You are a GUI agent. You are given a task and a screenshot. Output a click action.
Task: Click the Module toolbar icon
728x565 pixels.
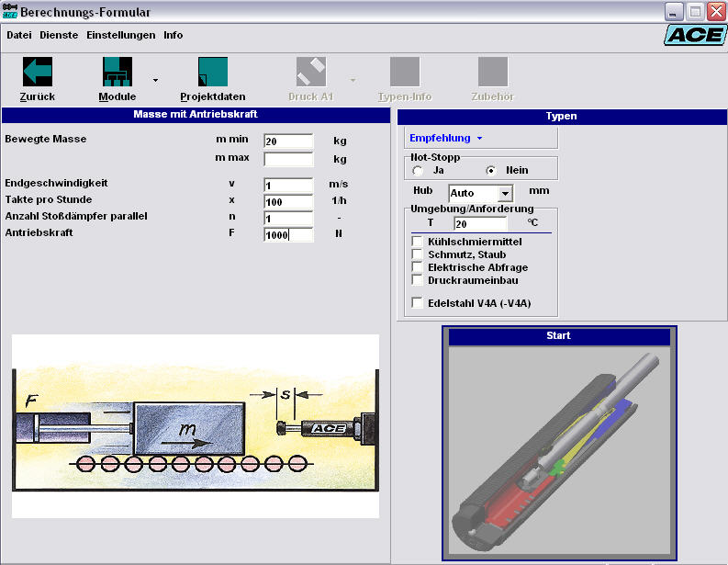[x=117, y=72]
